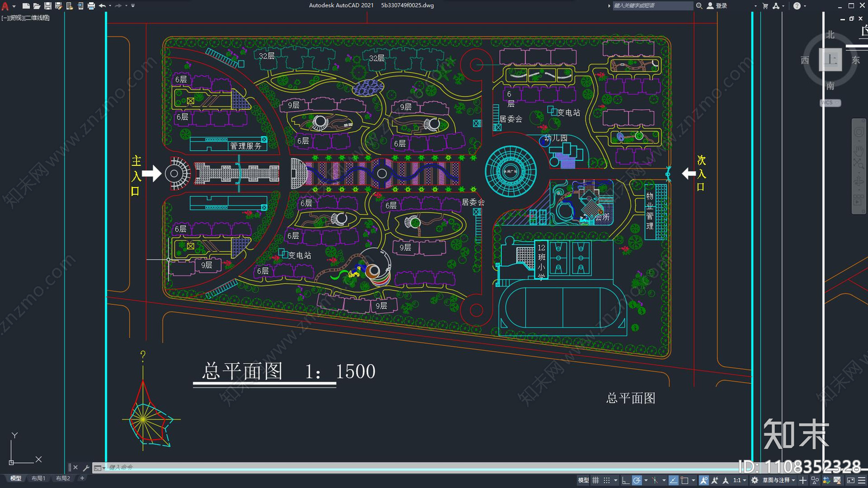Toggle isometric drafting mode
Viewport: 868px width, 488px height.
[655, 480]
